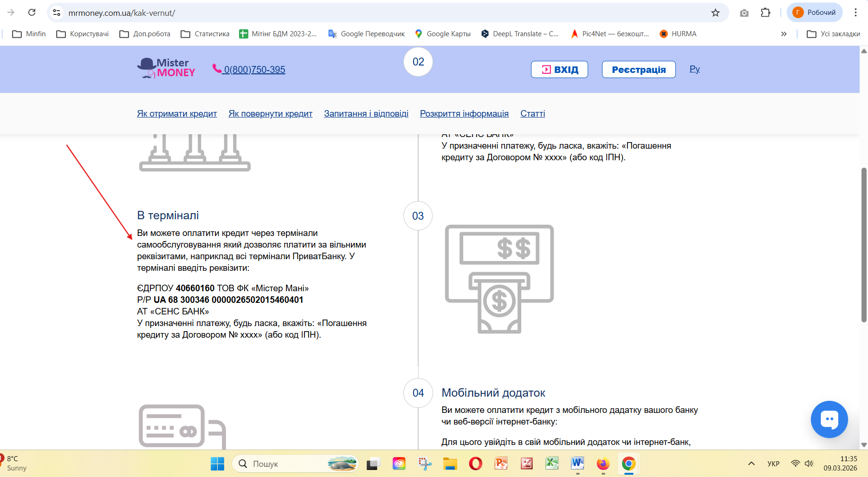The height and width of the screenshot is (477, 868).
Task: Open the Доп.робота bookmark folder
Action: (x=145, y=34)
